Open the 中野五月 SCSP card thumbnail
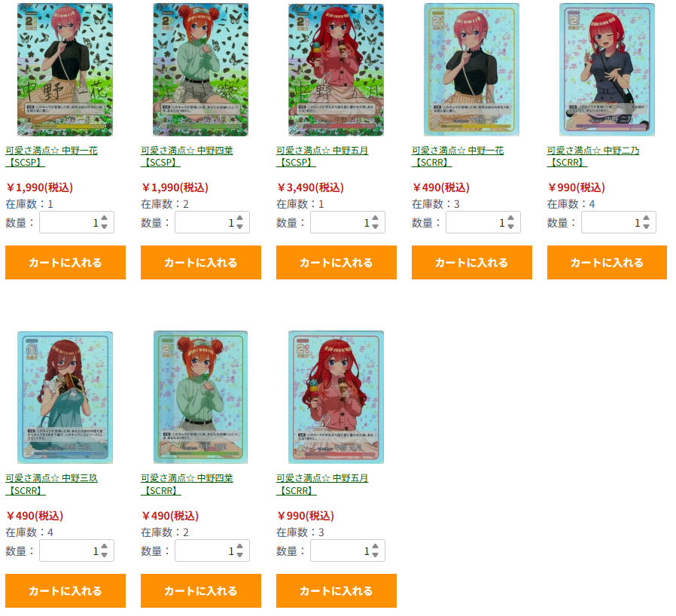676x616 pixels. click(336, 70)
